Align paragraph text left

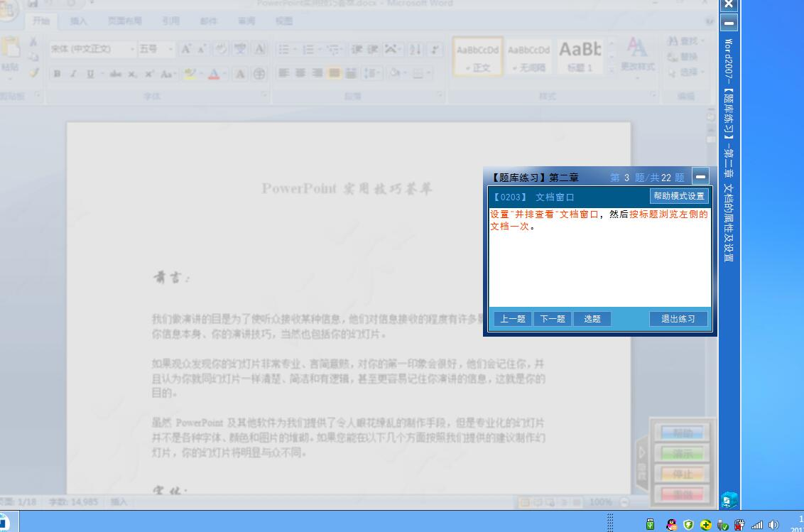[283, 73]
